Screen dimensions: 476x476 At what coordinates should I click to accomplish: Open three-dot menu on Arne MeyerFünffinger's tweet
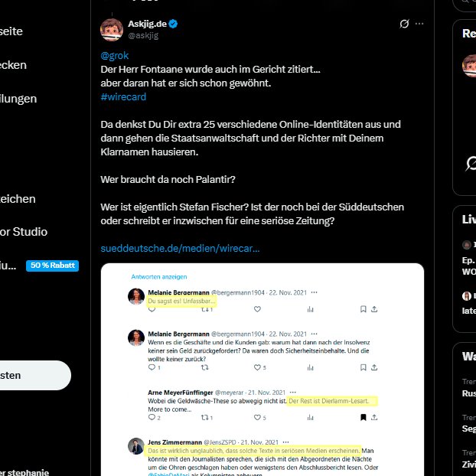[x=292, y=393]
